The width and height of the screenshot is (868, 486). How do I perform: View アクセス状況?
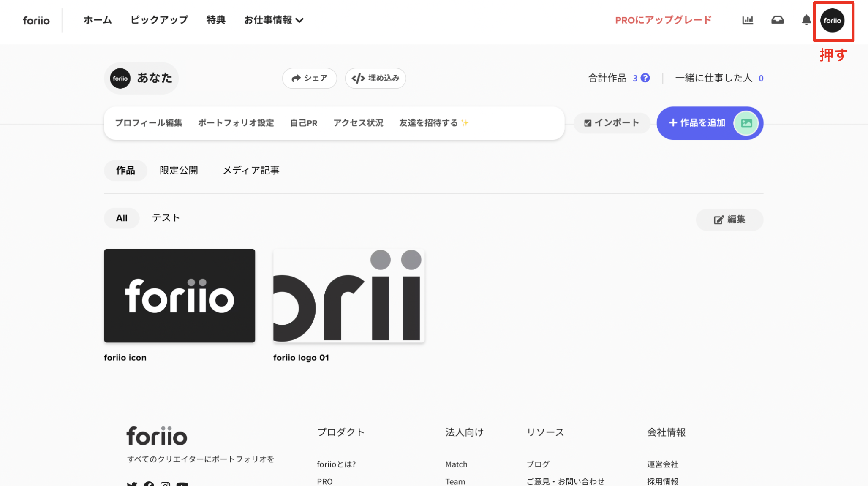tap(358, 123)
